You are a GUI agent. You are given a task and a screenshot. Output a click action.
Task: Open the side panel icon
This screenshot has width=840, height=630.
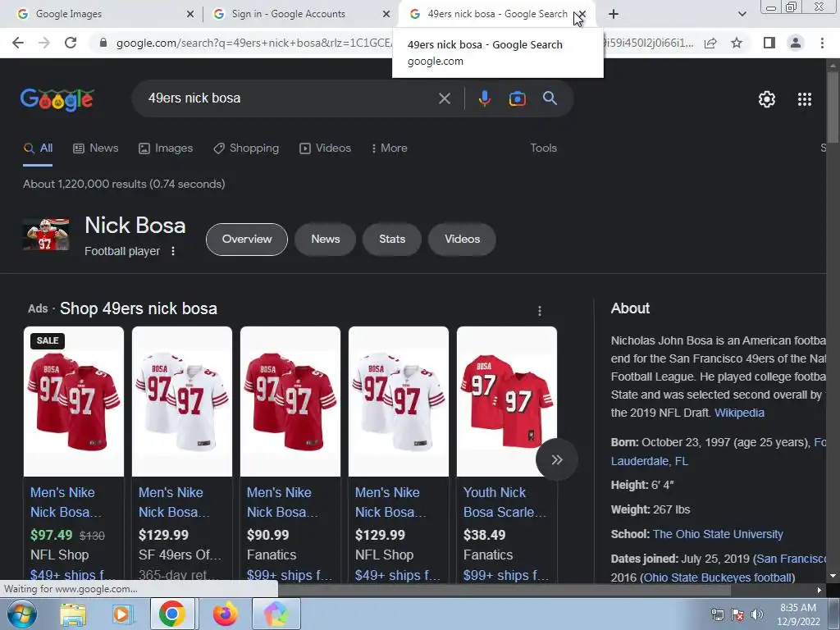(x=769, y=43)
